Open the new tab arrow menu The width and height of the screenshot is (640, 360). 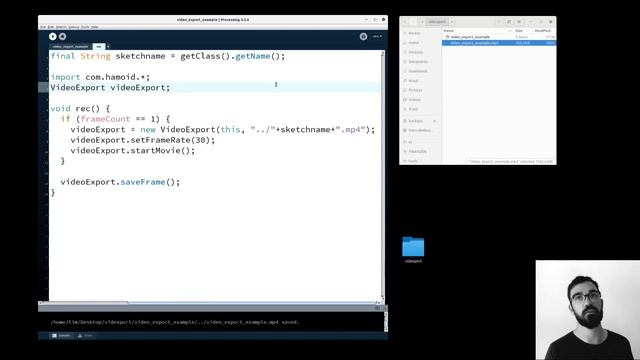(108, 47)
